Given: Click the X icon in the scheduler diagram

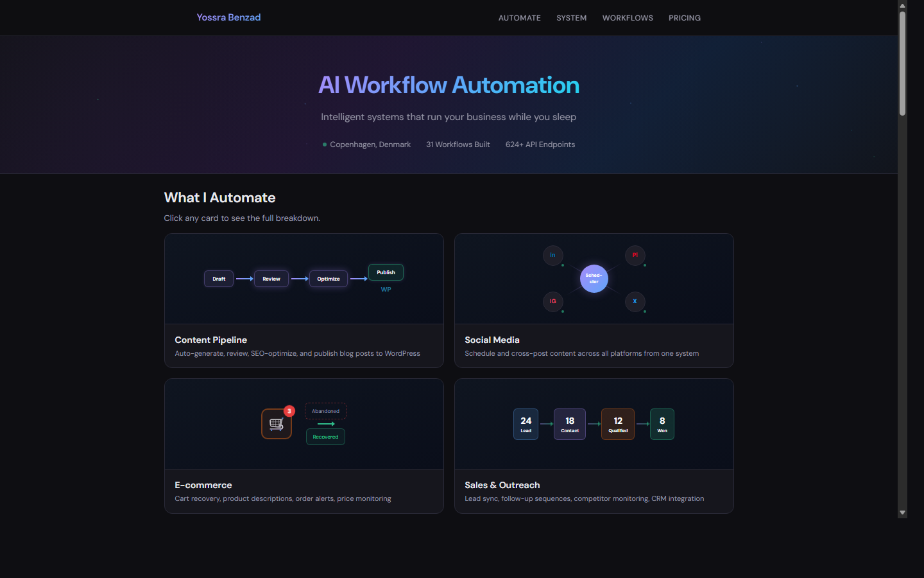Looking at the screenshot, I should coord(635,302).
